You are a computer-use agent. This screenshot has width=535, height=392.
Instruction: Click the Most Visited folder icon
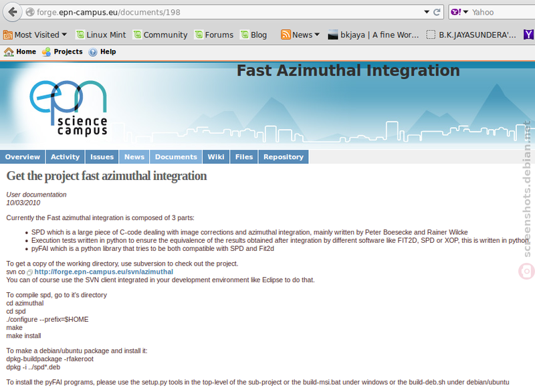tap(7, 35)
